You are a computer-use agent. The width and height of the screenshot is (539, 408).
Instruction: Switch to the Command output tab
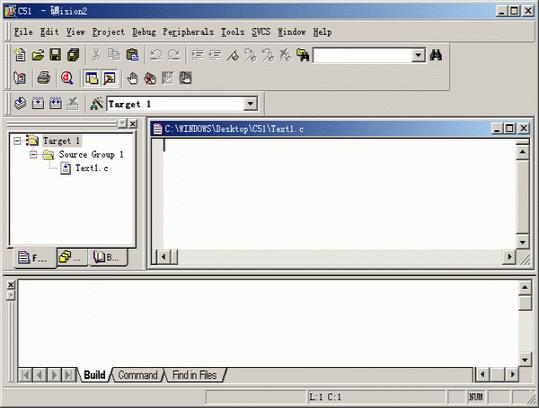[138, 375]
